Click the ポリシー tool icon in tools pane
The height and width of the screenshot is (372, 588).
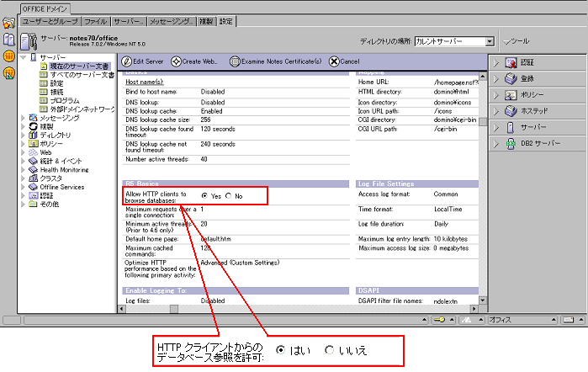click(x=511, y=95)
